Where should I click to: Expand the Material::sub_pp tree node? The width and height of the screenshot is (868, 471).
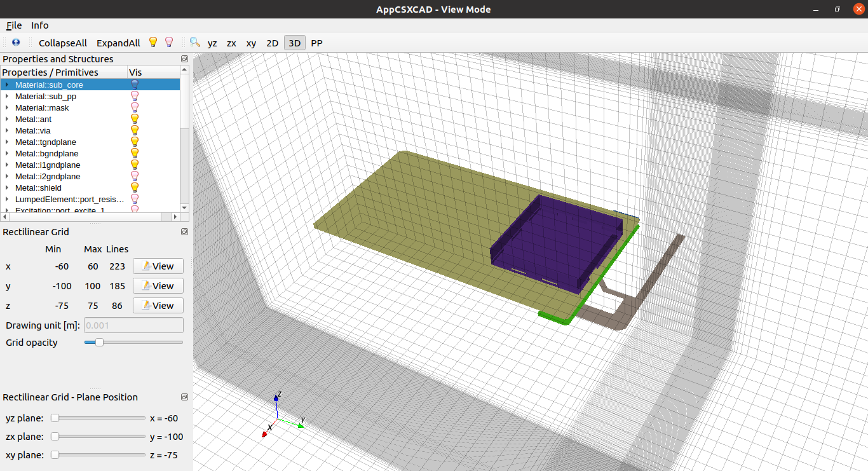[6, 96]
